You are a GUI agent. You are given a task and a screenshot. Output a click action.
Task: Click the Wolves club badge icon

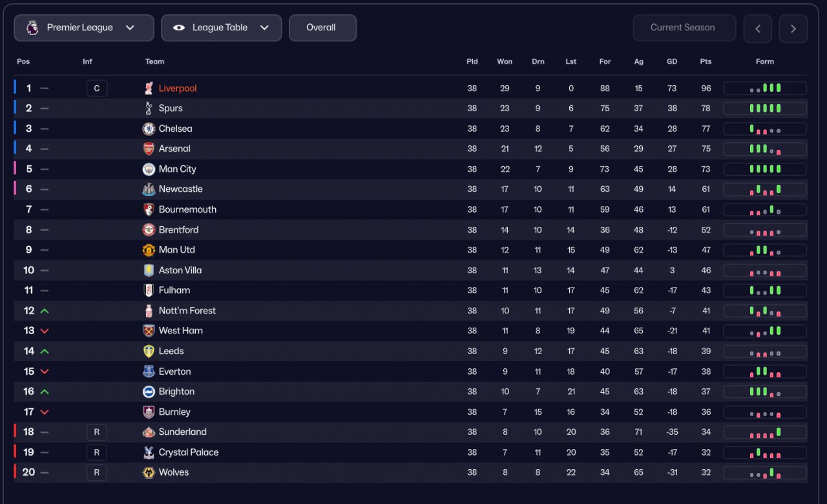pos(149,472)
